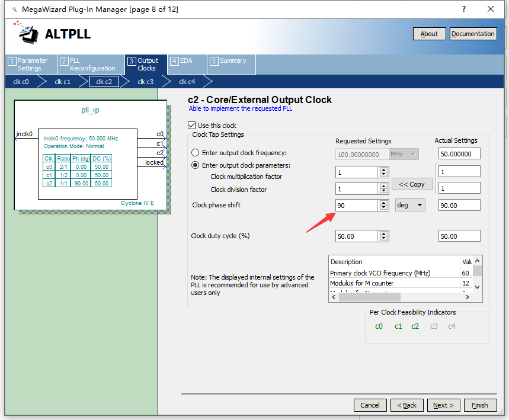Click the c3 feasibility indicator

click(434, 326)
